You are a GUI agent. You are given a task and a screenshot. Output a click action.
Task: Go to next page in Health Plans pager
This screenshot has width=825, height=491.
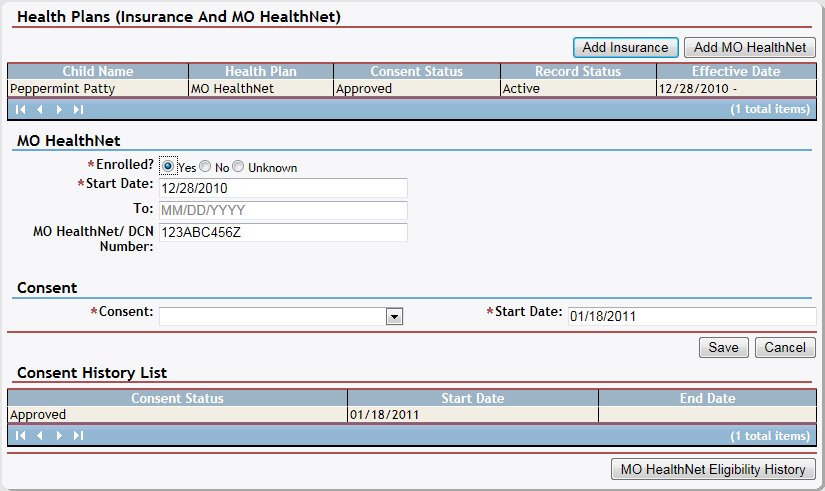tap(59, 109)
